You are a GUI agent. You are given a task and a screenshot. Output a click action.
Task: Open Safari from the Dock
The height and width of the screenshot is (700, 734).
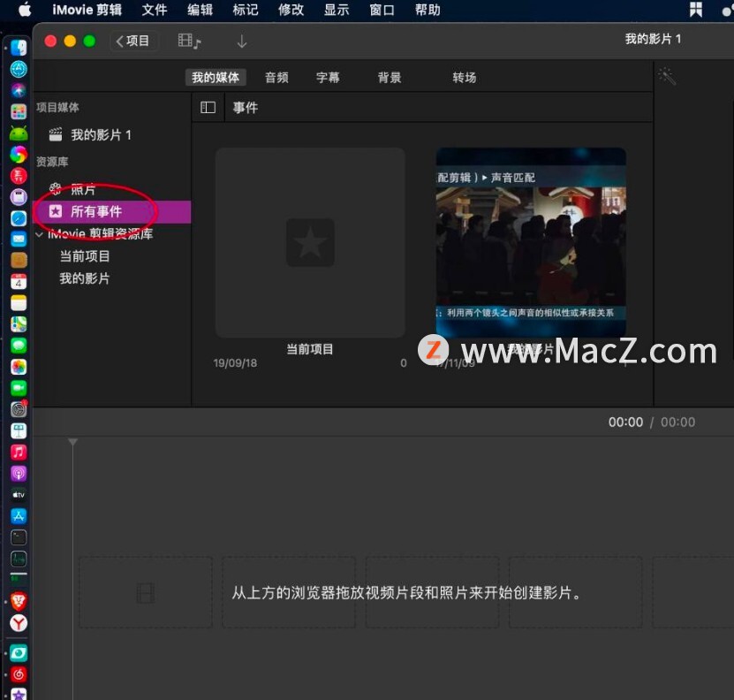pos(19,218)
